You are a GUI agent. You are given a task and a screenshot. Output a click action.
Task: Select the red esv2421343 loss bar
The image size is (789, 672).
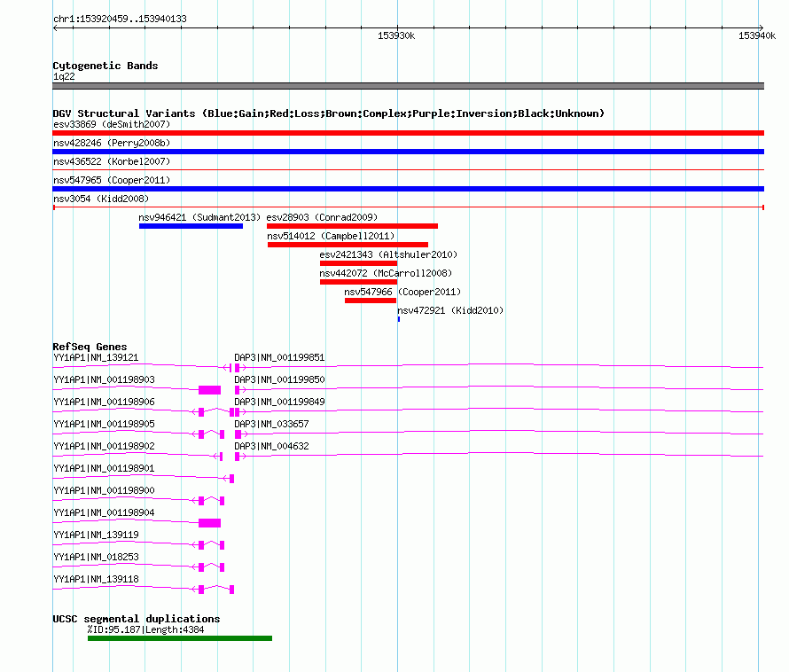coord(359,263)
